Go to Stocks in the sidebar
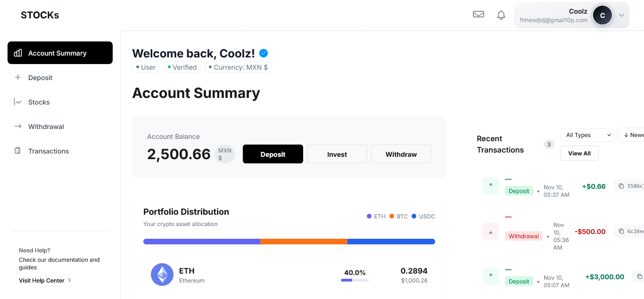This screenshot has height=299, width=644. (x=39, y=102)
